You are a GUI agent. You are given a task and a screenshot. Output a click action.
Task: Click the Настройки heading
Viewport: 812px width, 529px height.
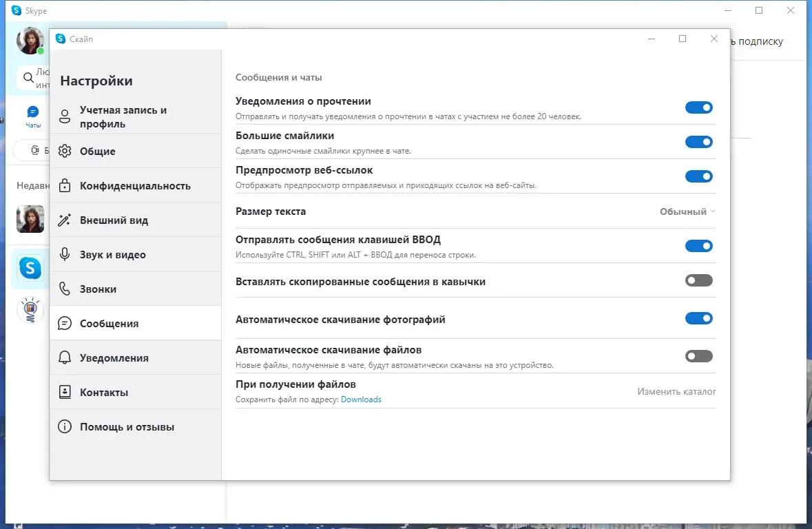click(96, 81)
